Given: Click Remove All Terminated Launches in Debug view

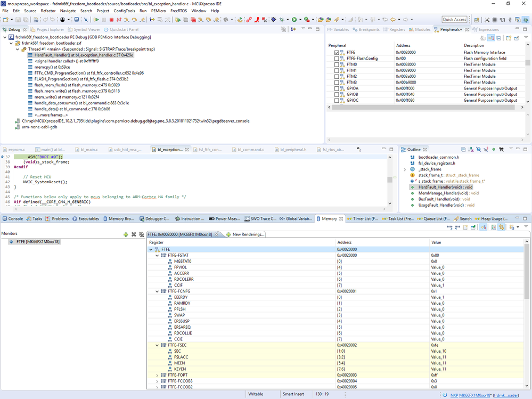Looking at the screenshot, I should (283, 29).
